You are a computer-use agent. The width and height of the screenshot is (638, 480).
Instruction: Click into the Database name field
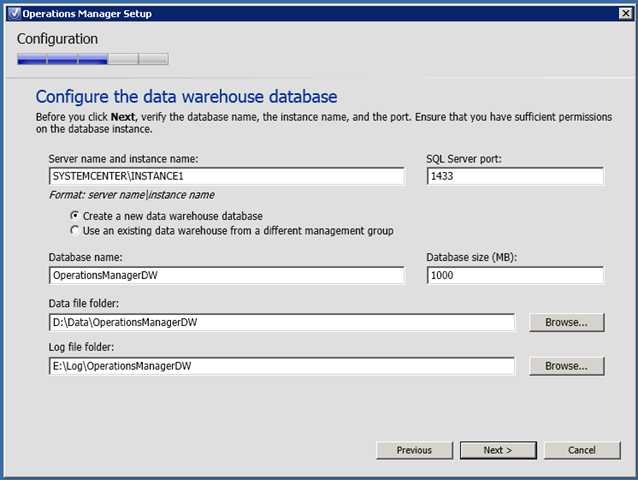click(226, 275)
